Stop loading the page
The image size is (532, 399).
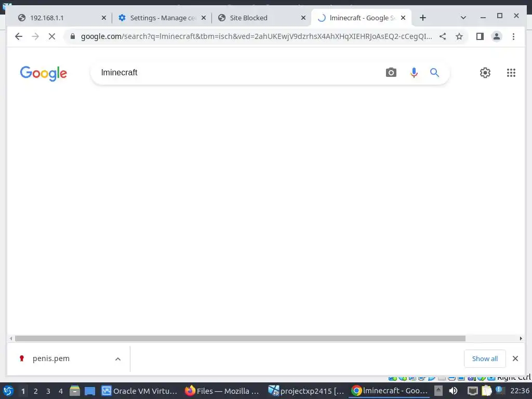click(51, 36)
